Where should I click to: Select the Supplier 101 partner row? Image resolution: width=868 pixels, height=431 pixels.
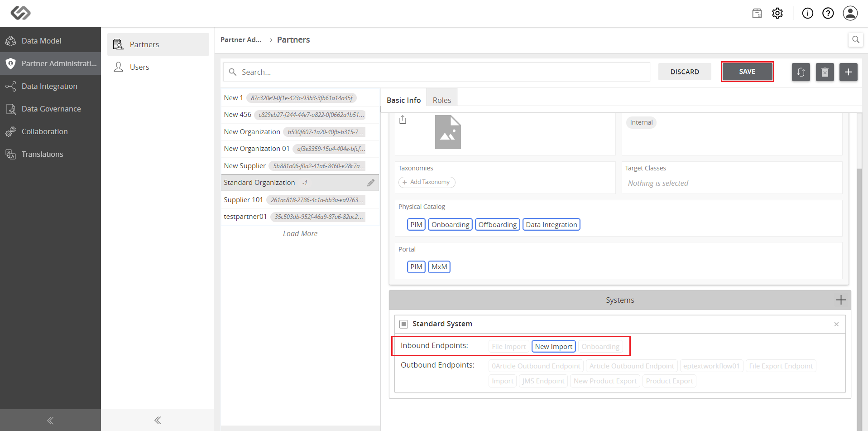coord(300,200)
